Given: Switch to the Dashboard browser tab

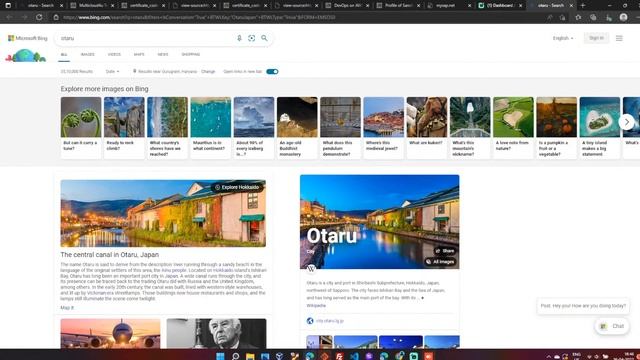Looking at the screenshot, I should pyautogui.click(x=501, y=5).
